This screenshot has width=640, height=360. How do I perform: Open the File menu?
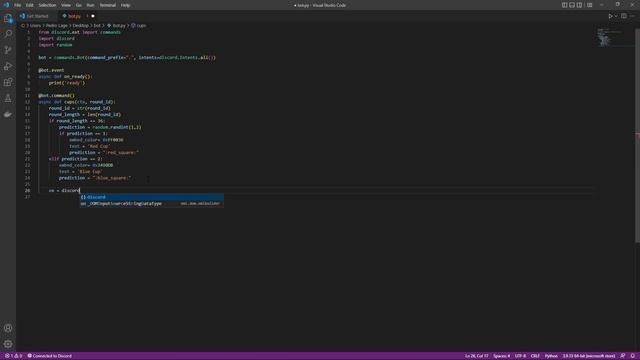tap(18, 5)
